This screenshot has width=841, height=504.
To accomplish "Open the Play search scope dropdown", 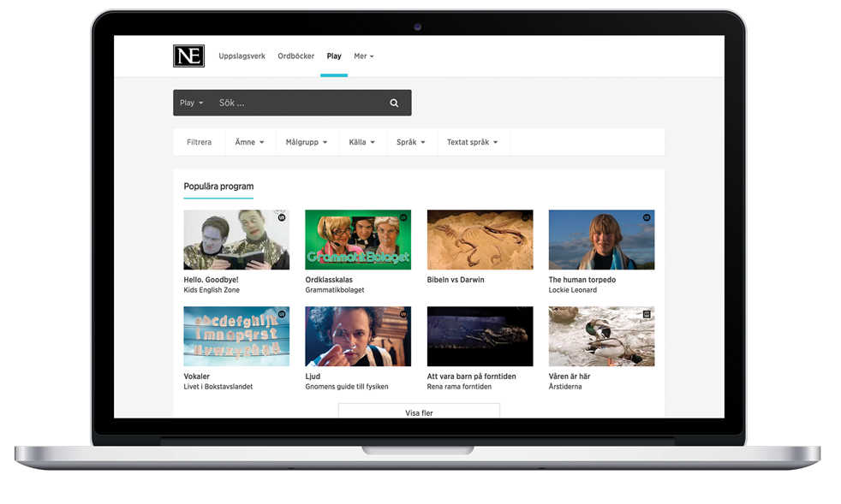I will tap(192, 104).
